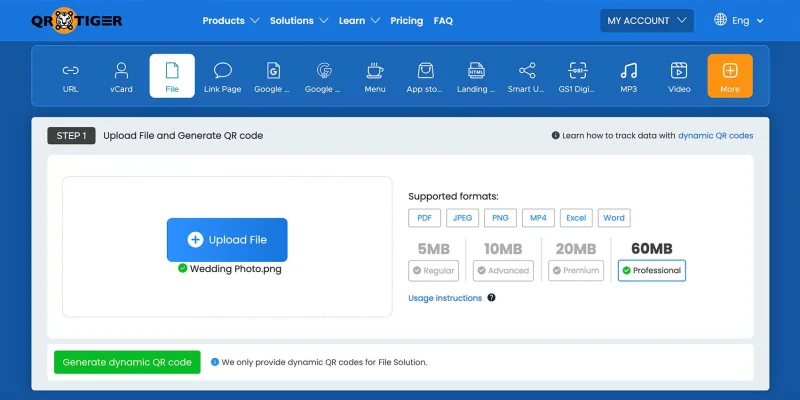Screen dimensions: 800x400
Task: Choose the MP3 QR code type
Action: [x=629, y=76]
